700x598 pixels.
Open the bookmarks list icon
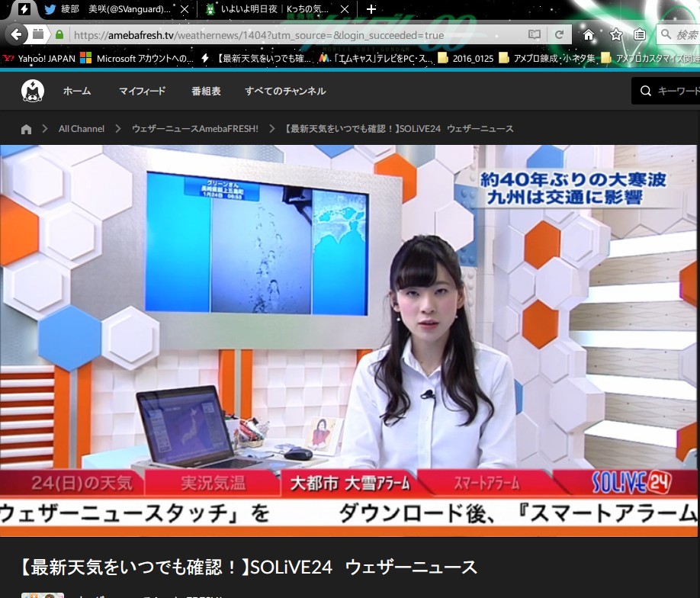[x=640, y=35]
